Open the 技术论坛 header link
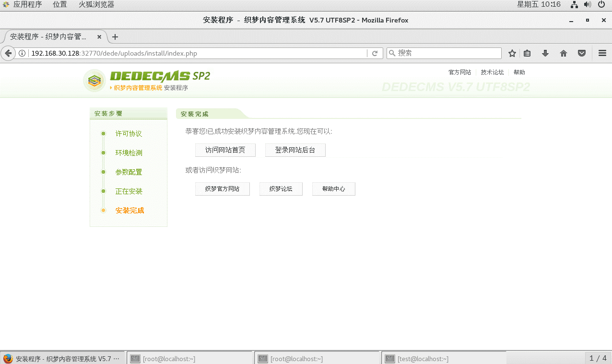The width and height of the screenshot is (612, 364). coord(492,72)
